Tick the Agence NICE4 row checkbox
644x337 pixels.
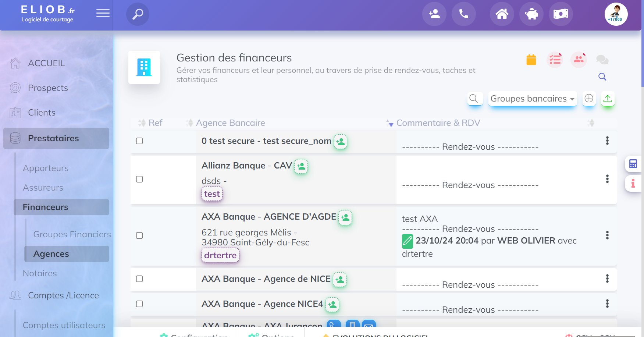(139, 304)
